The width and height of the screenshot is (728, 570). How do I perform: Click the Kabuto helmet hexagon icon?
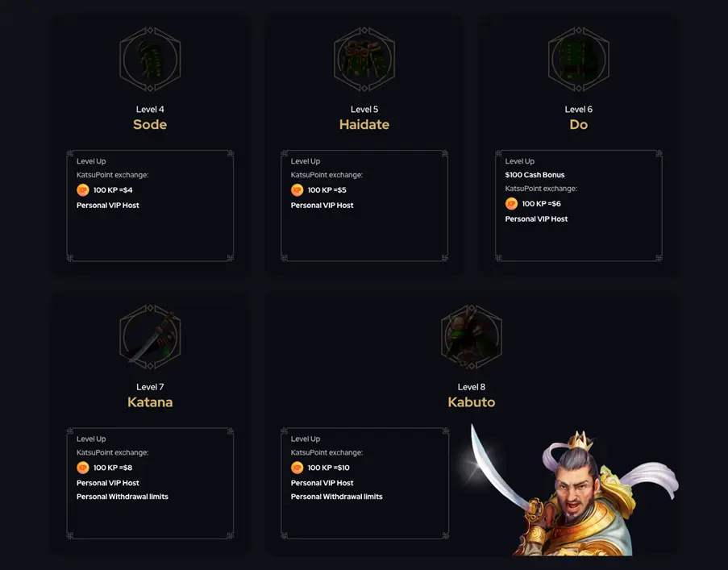472,337
